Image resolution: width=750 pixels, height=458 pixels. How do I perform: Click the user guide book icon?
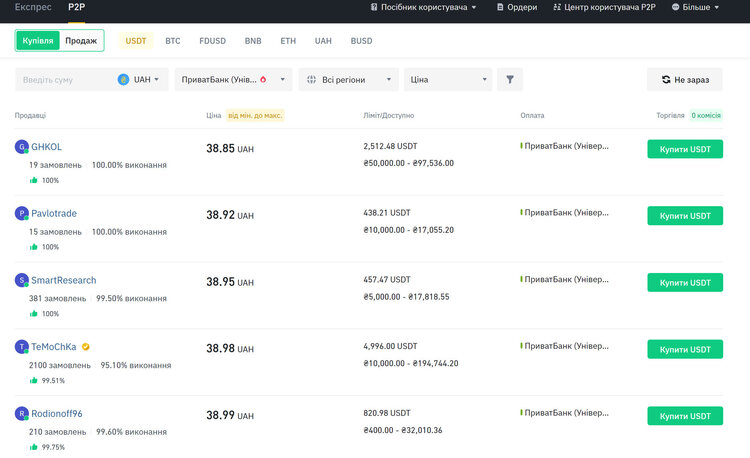[x=374, y=7]
